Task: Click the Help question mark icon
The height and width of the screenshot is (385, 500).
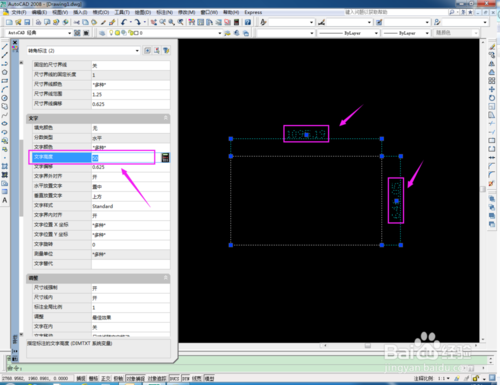Action: pyautogui.click(x=248, y=22)
